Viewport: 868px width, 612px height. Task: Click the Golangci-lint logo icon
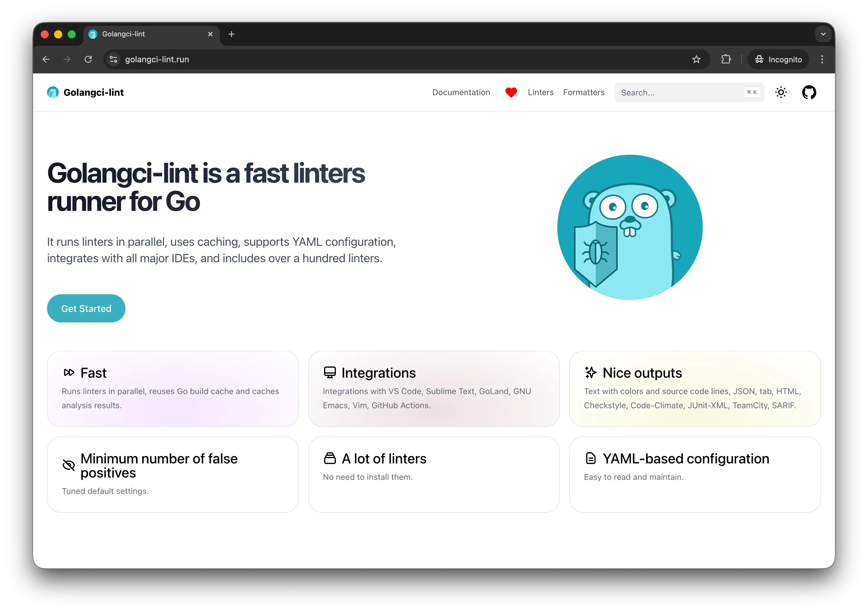(x=53, y=92)
